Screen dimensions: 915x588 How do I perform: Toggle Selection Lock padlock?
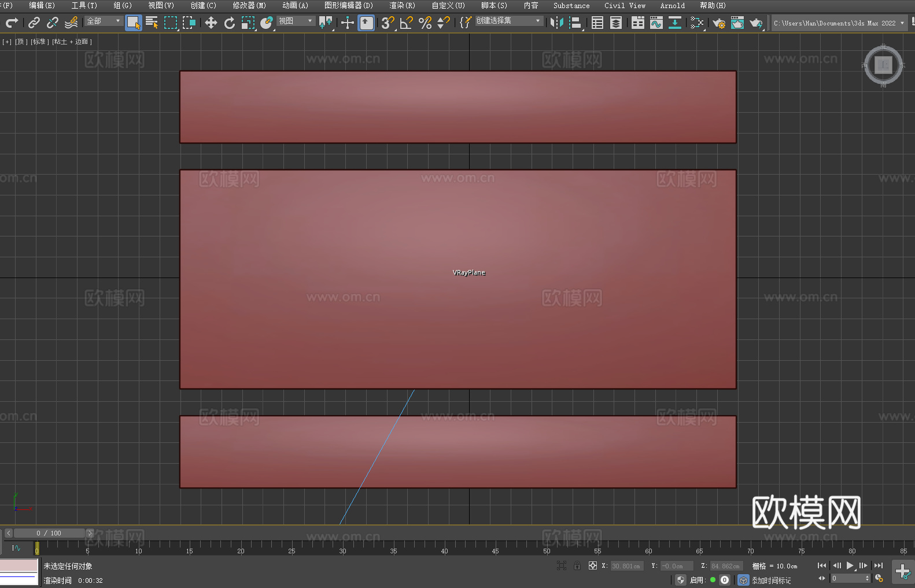point(577,565)
